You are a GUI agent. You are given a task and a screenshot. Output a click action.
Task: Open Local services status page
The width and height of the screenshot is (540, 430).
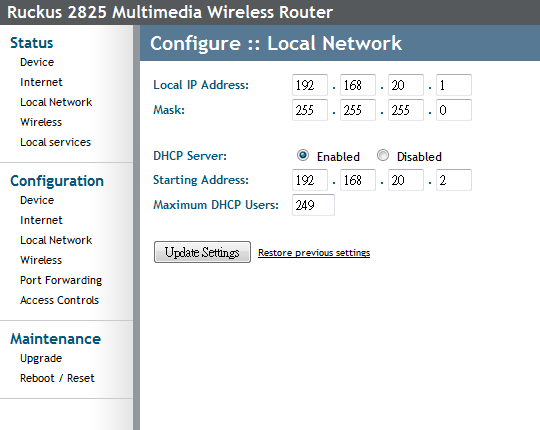[x=55, y=142]
